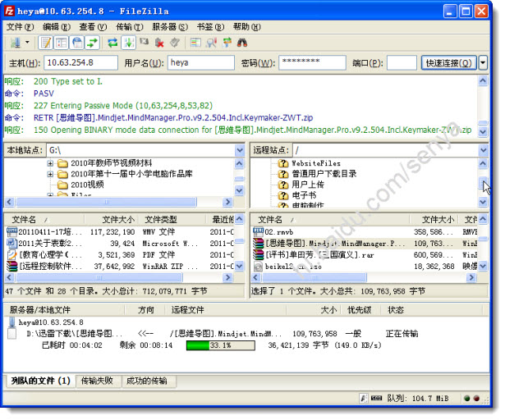Image resolution: width=505 pixels, height=420 pixels.
Task: Reconnect to last server icon
Action: coord(175,43)
